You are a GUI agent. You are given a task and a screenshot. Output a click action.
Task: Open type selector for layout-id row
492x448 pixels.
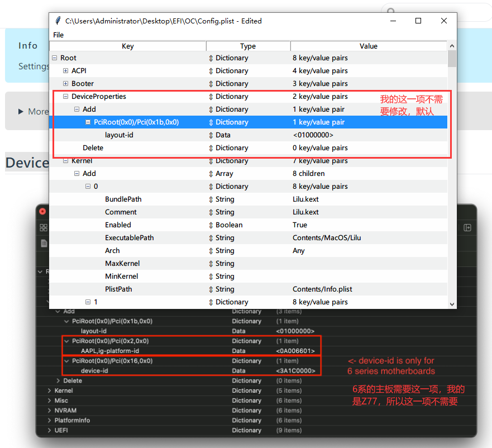(211, 135)
